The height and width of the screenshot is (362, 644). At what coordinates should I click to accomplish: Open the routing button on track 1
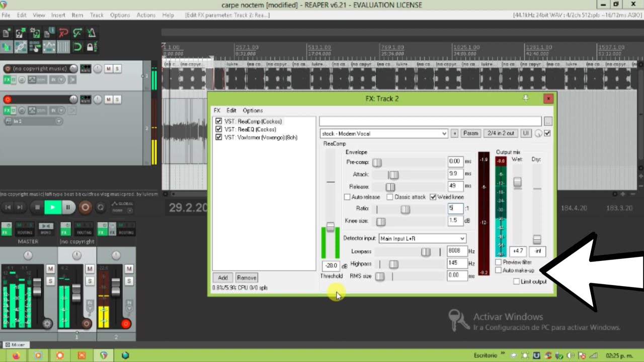pyautogui.click(x=86, y=68)
